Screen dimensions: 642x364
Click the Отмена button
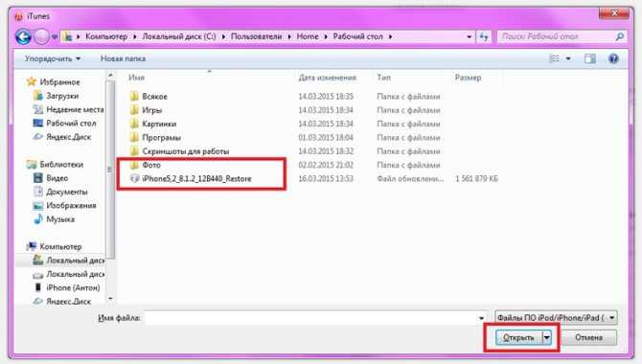588,338
